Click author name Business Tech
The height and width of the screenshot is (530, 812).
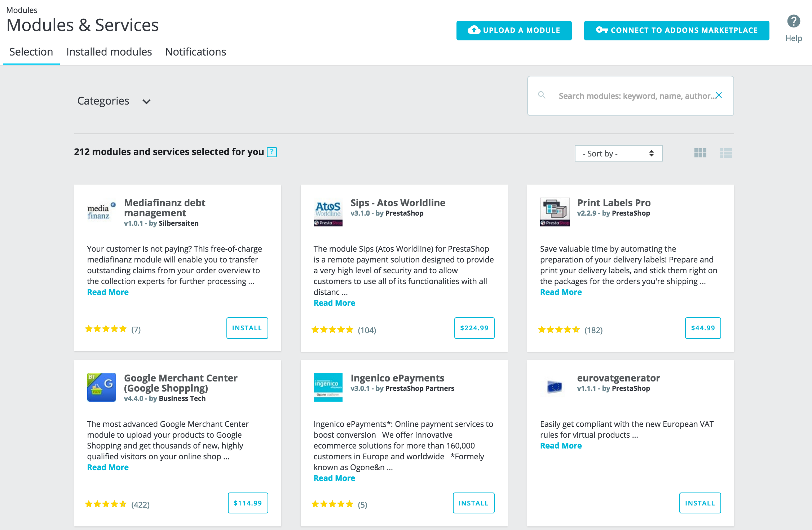pos(182,398)
